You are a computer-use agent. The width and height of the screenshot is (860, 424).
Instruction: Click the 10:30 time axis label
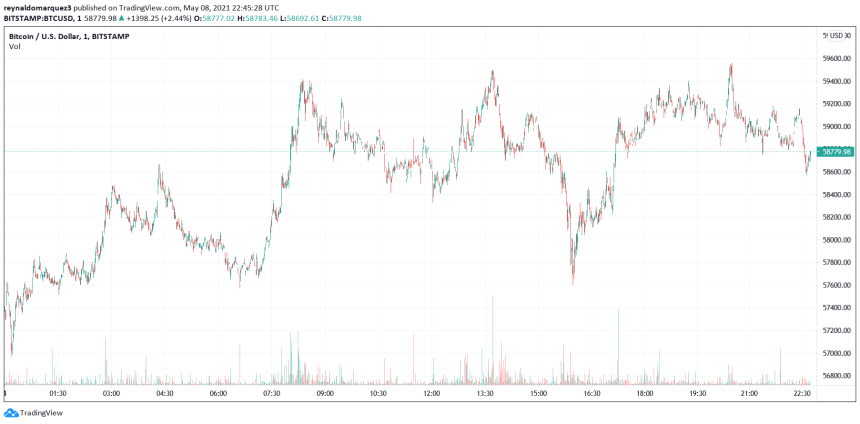pos(377,393)
